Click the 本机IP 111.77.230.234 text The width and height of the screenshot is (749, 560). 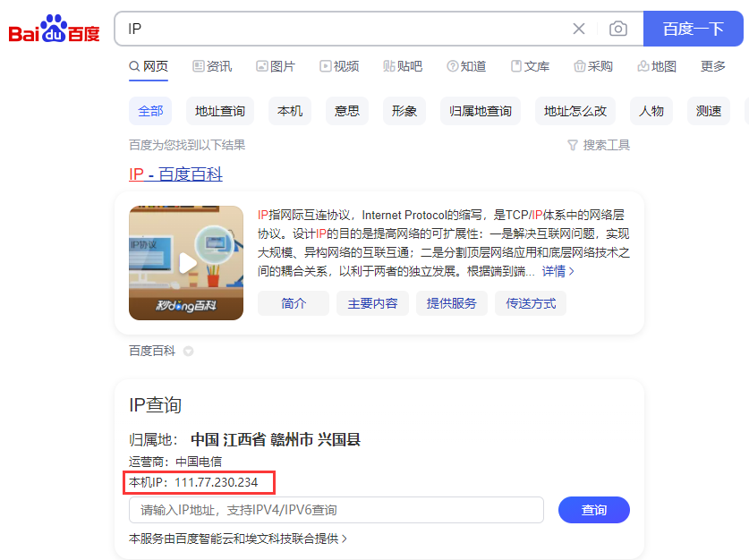(193, 483)
